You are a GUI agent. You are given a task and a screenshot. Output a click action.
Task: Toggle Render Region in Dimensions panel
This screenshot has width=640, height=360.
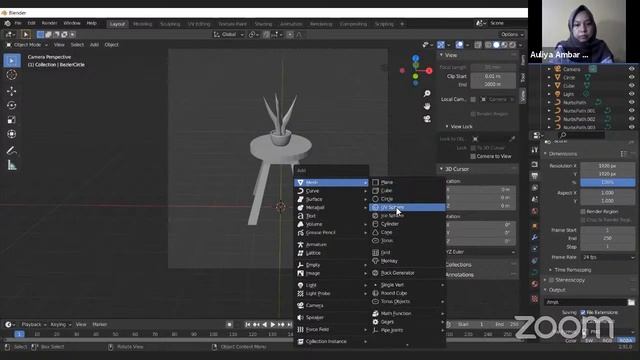[x=583, y=211]
